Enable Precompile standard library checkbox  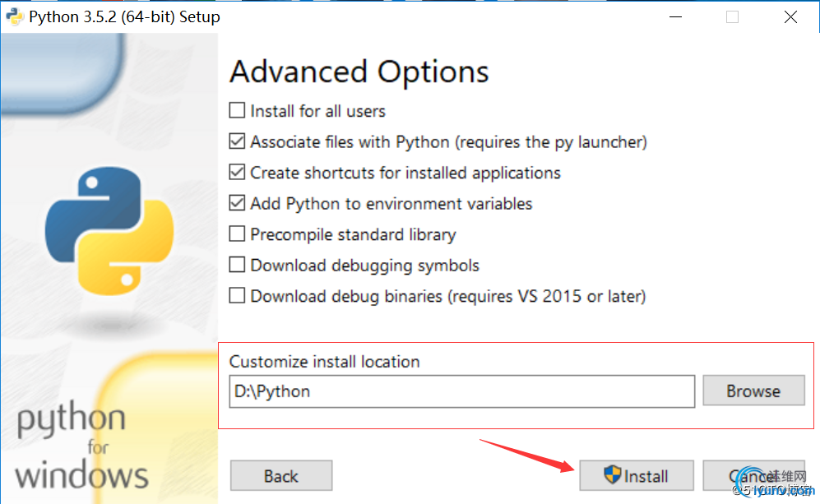(x=237, y=234)
